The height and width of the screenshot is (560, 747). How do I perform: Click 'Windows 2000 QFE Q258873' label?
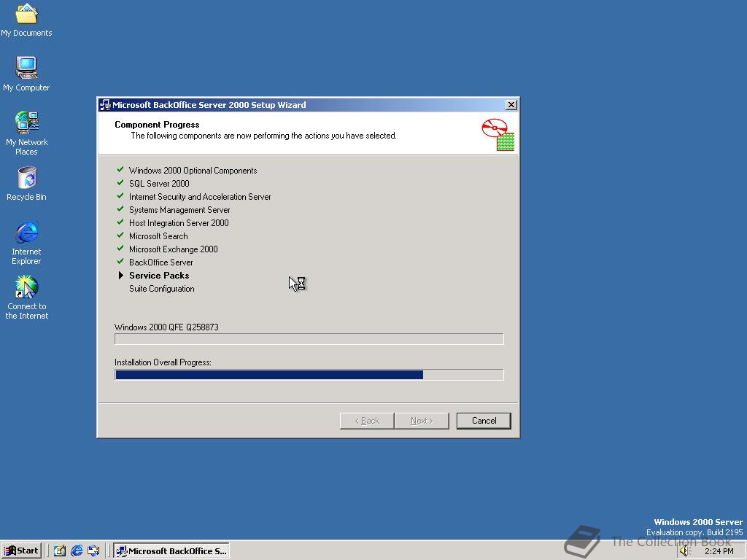[166, 327]
